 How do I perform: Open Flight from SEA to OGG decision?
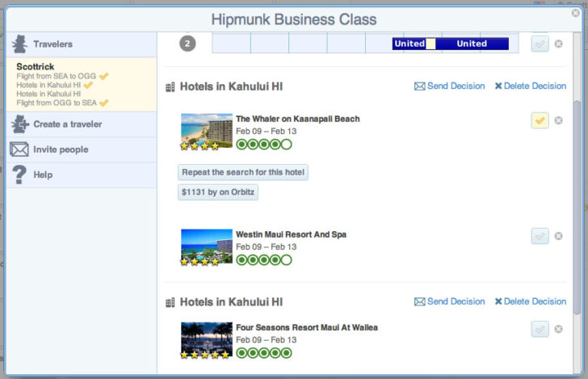pos(57,76)
